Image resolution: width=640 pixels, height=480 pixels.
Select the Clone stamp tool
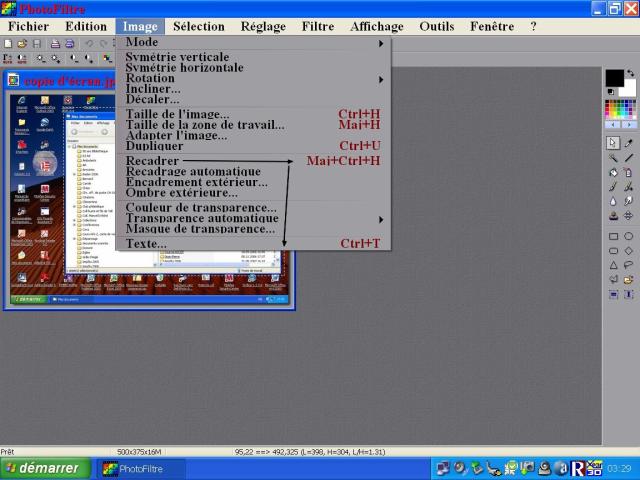[x=613, y=216]
